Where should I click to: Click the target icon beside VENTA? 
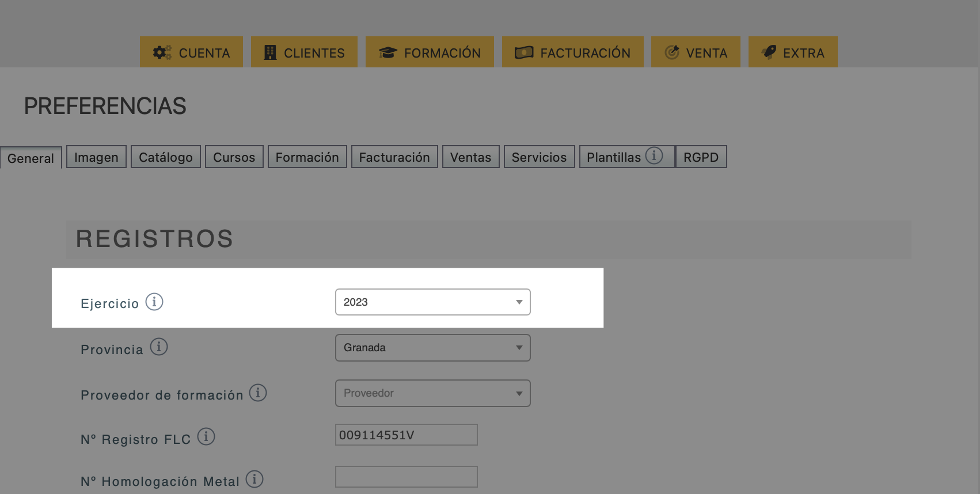click(672, 52)
